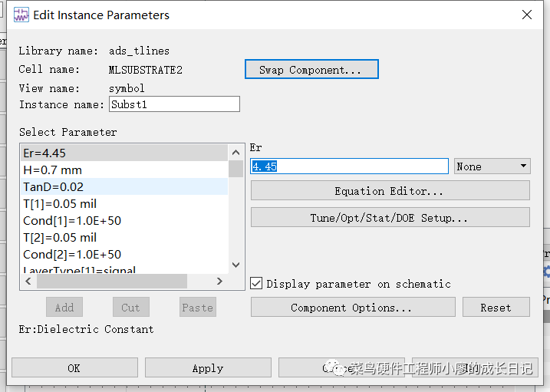Screen dimensions: 550x392
Task: Select the TanD=0.02 parameter
Action: [54, 187]
